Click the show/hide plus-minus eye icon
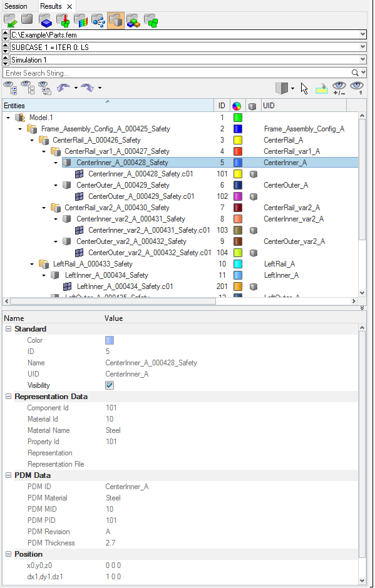The height and width of the screenshot is (588, 375). tap(339, 88)
